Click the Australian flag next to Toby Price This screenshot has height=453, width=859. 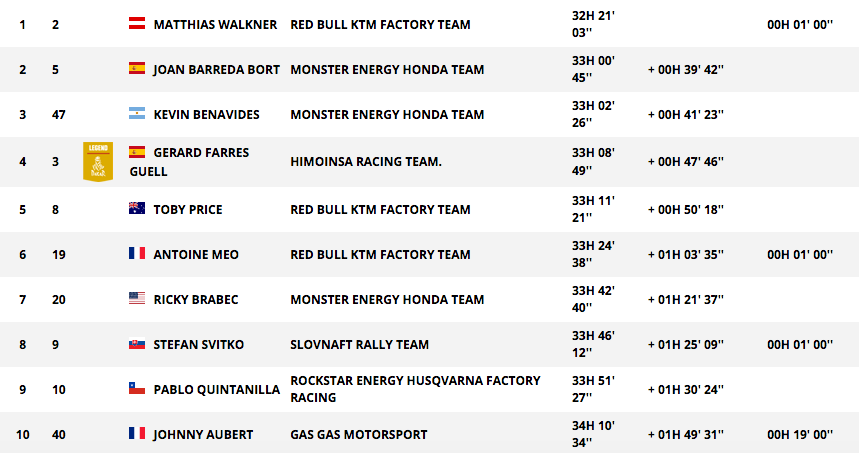(x=137, y=208)
